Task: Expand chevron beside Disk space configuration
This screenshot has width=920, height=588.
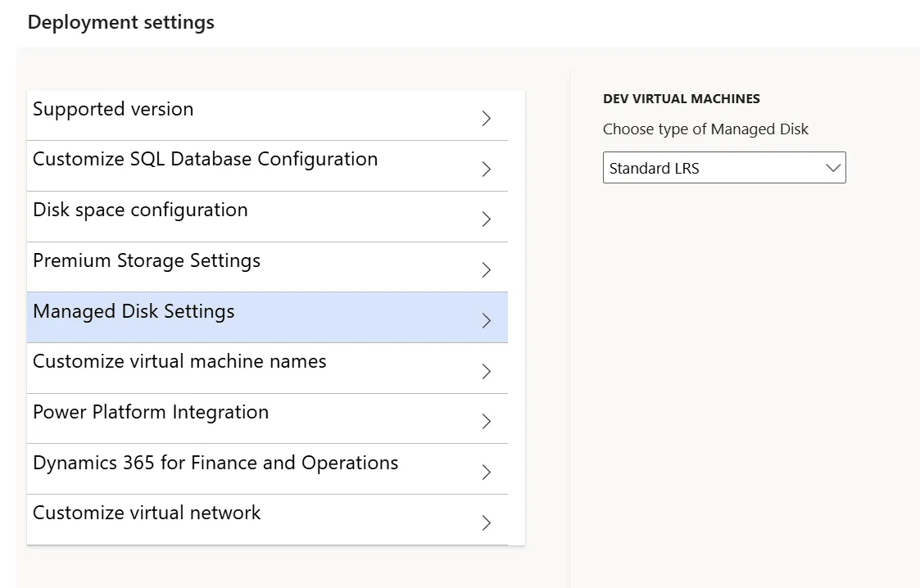Action: pos(487,219)
